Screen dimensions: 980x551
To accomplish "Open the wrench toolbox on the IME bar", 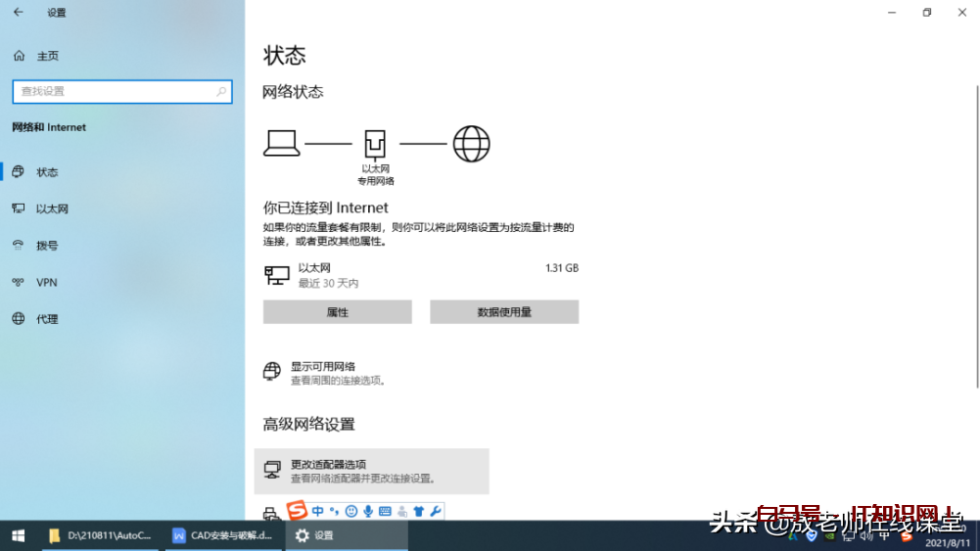I will [x=436, y=511].
